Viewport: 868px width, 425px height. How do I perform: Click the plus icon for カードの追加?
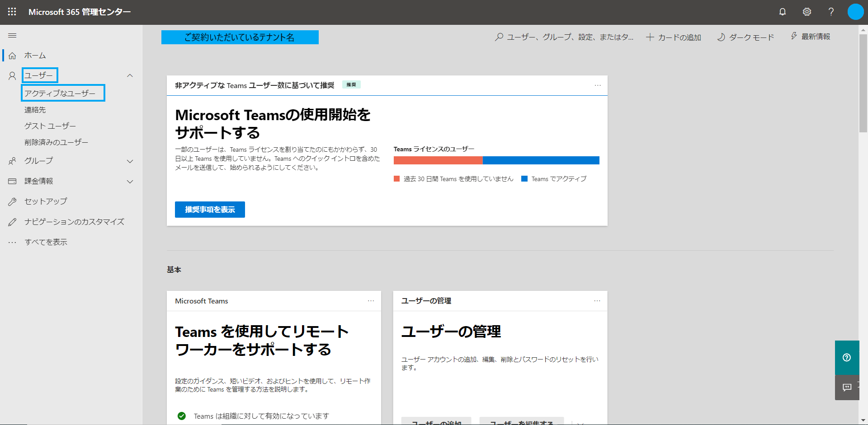(650, 37)
